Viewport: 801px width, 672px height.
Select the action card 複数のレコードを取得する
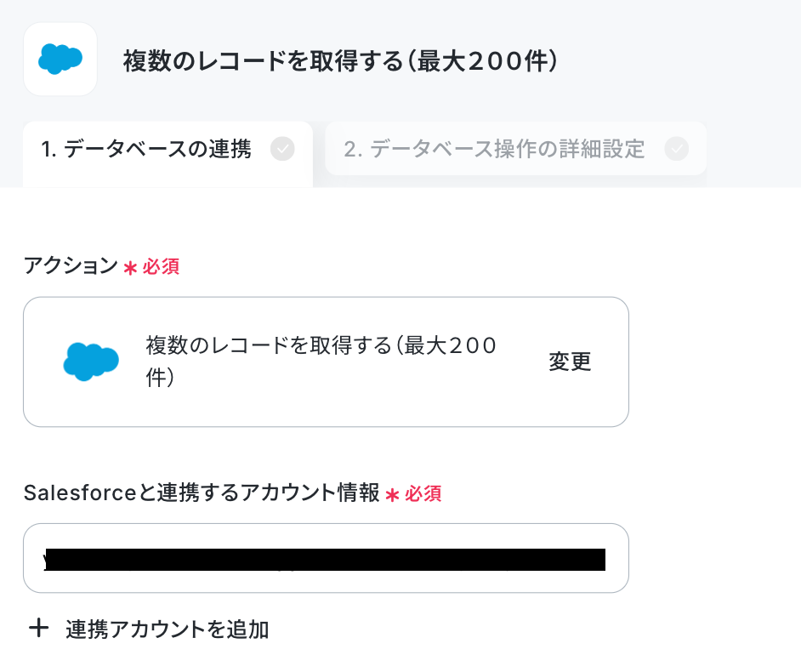point(326,362)
